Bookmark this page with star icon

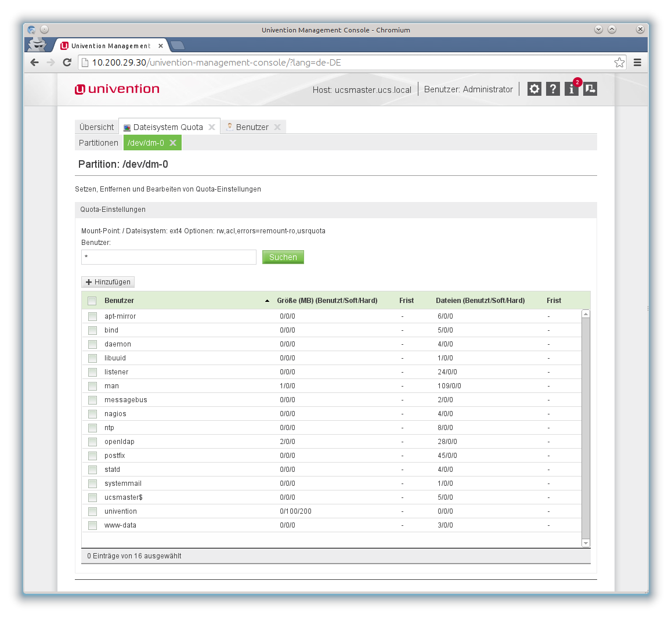coord(619,63)
